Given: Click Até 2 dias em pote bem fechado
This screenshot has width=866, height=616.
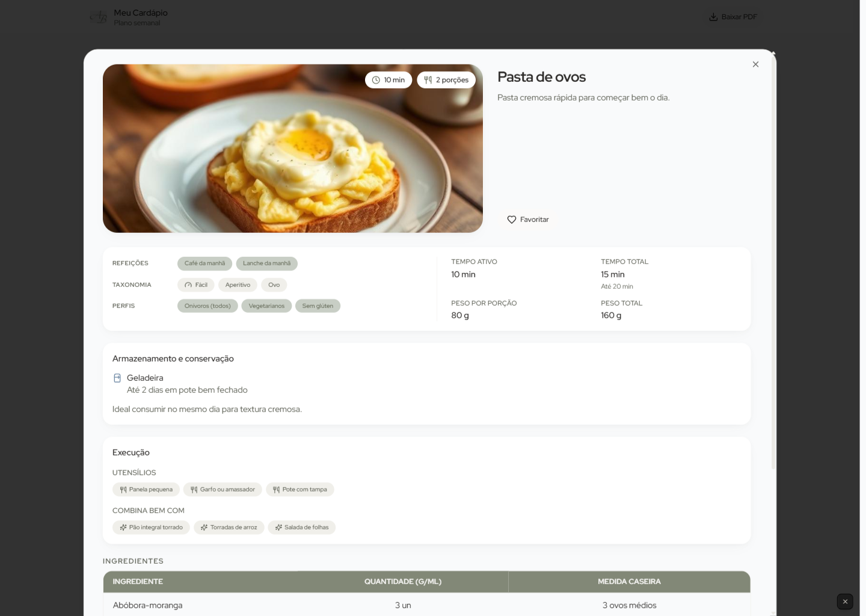Looking at the screenshot, I should 187,390.
